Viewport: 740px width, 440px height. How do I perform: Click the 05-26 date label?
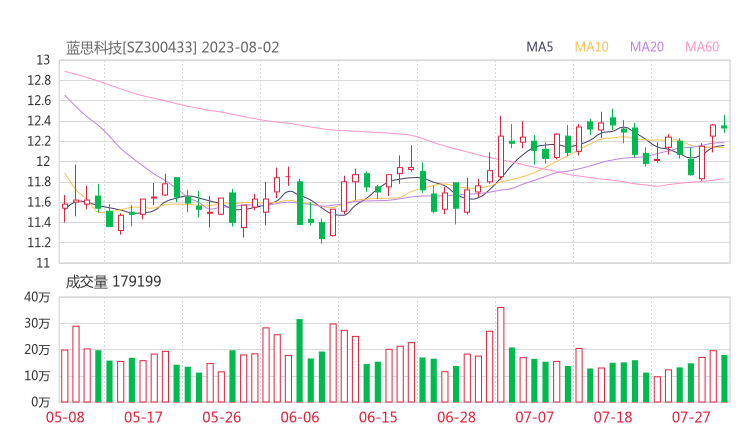tap(222, 417)
